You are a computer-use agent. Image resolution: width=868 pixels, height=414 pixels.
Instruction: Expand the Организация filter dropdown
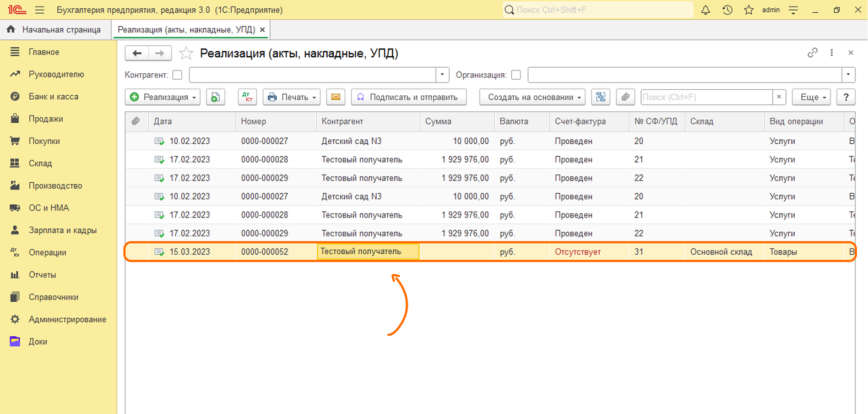tap(848, 75)
